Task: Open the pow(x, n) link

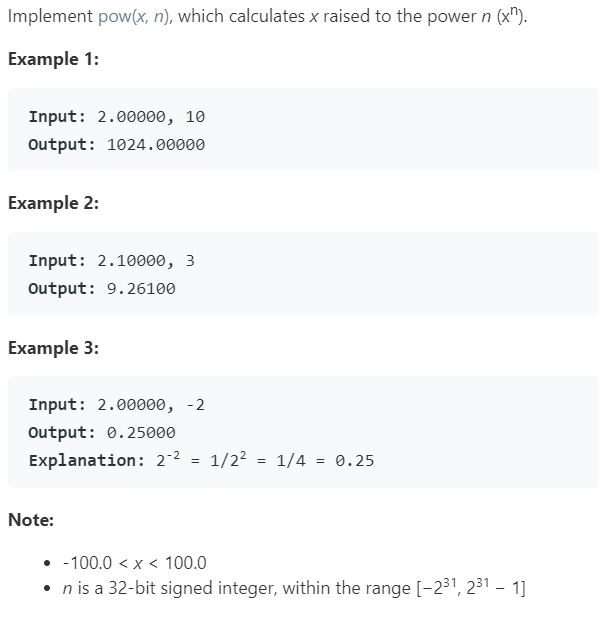Action: point(134,17)
